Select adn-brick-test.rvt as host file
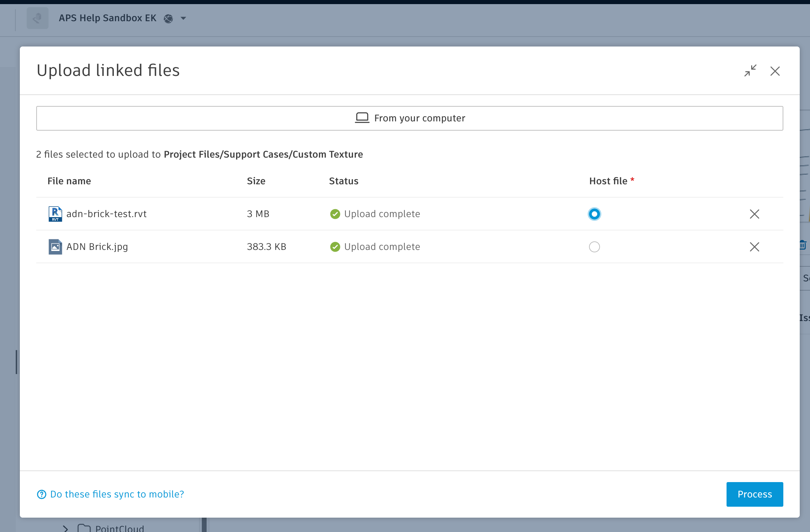Viewport: 810px width, 532px height. pyautogui.click(x=594, y=214)
